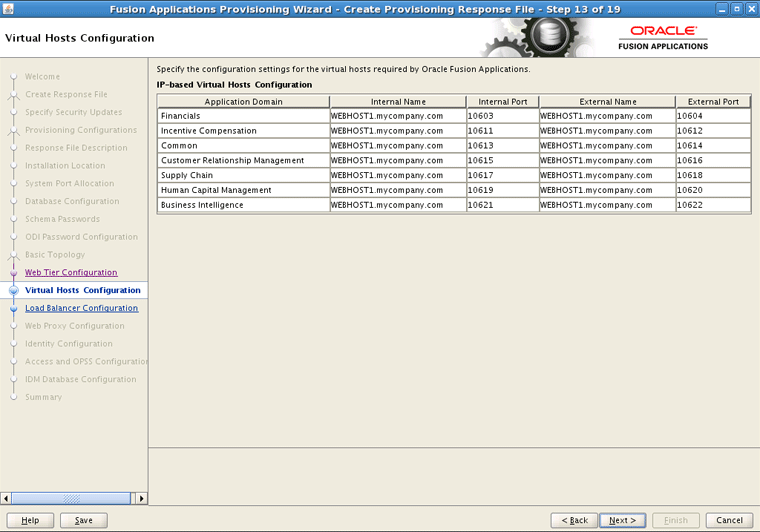The height and width of the screenshot is (532, 760).
Task: Edit Common external port 10614
Action: pyautogui.click(x=713, y=145)
